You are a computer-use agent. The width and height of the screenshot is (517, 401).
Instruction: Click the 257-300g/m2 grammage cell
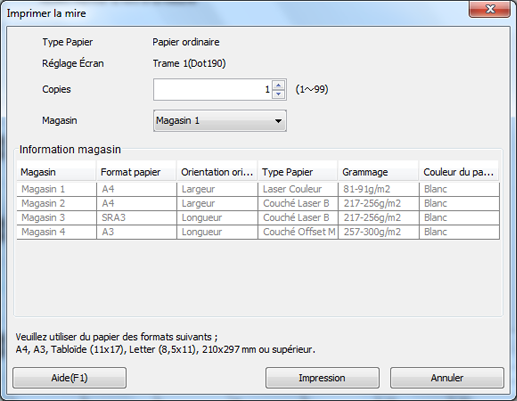tap(379, 232)
